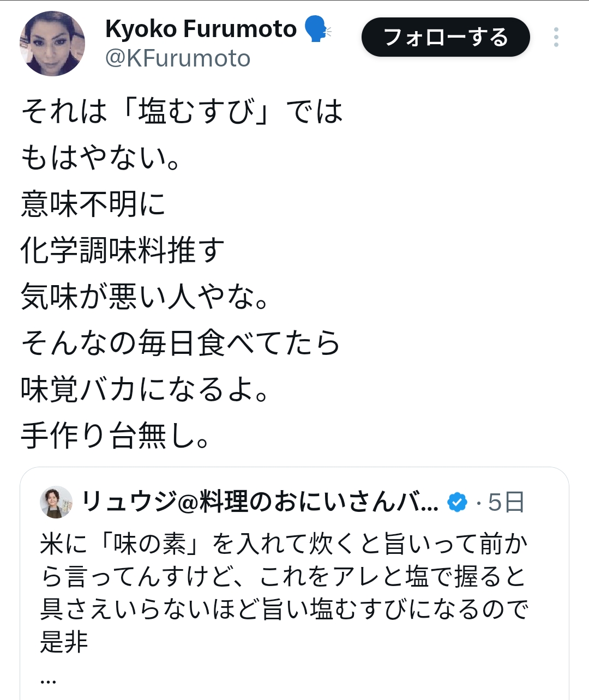Tap the line 意味不明に
The height and width of the screenshot is (700, 589).
[x=93, y=204]
